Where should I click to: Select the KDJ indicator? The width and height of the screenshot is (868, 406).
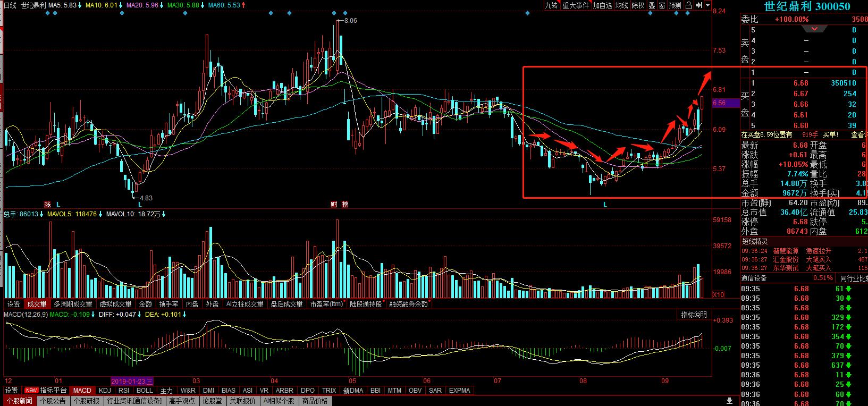point(105,391)
